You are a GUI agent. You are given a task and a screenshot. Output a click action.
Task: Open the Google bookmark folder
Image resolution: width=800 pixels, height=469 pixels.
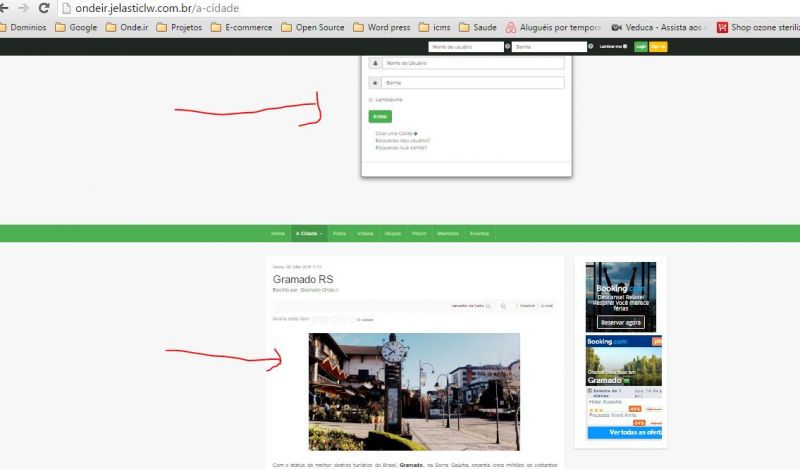76,28
